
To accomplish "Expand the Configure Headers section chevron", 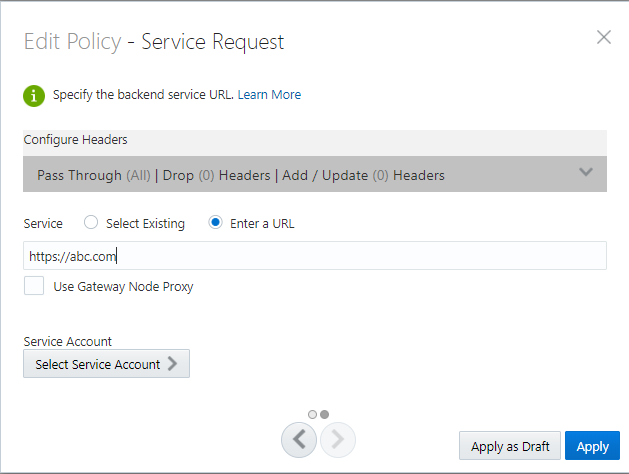I will 586,173.
